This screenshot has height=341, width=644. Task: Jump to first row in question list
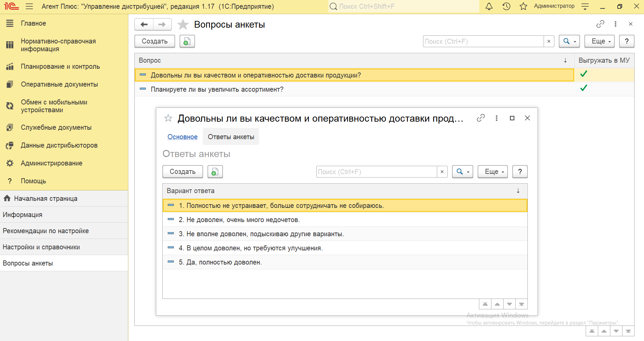point(592,331)
